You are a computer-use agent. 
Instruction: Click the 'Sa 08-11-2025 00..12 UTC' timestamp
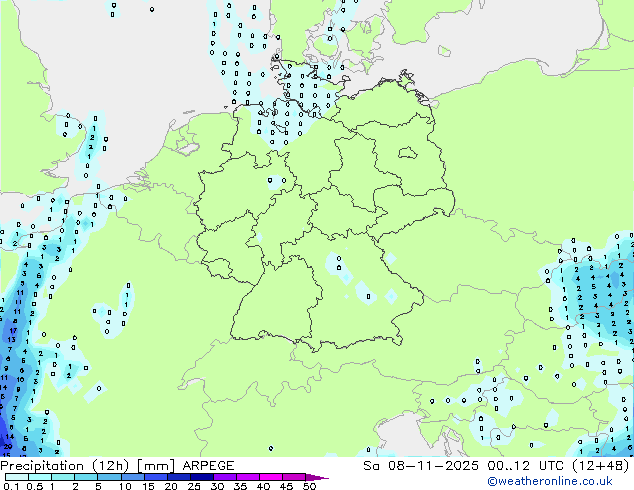pos(463,466)
